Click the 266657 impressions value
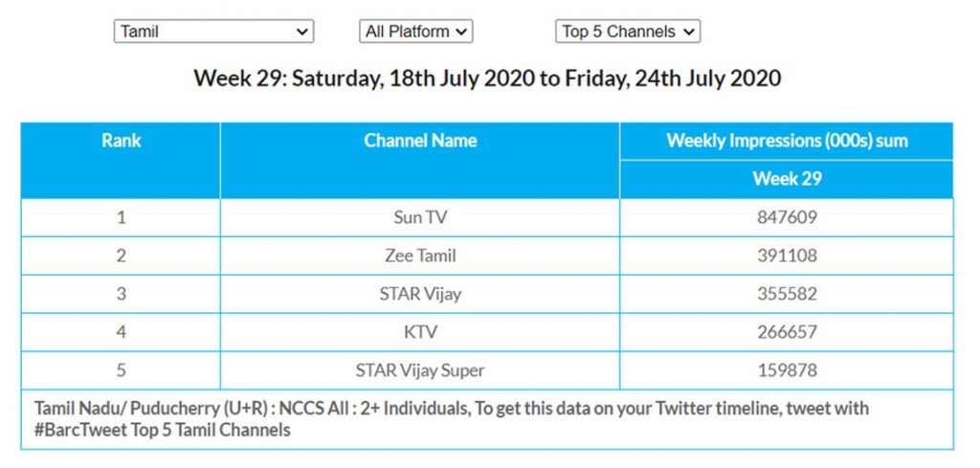The width and height of the screenshot is (980, 468). tap(787, 332)
